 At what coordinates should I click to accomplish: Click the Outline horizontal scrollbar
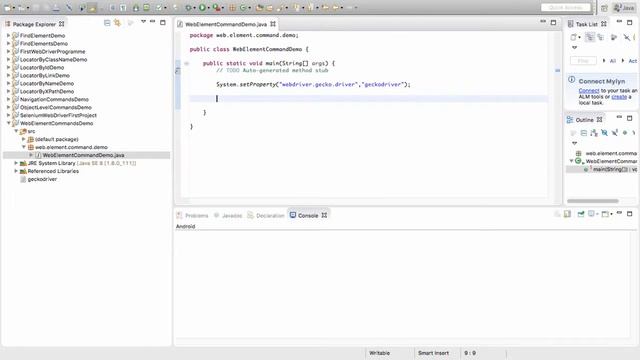(x=593, y=201)
